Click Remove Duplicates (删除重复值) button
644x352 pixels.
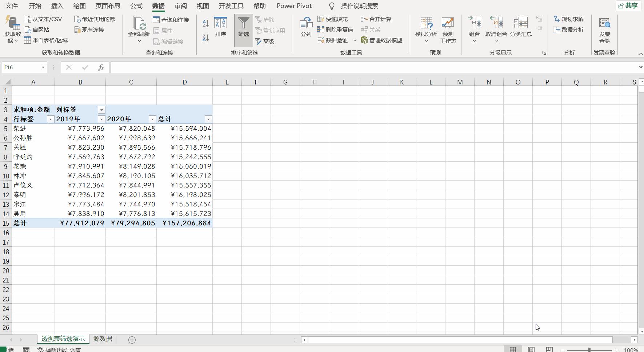pos(335,30)
